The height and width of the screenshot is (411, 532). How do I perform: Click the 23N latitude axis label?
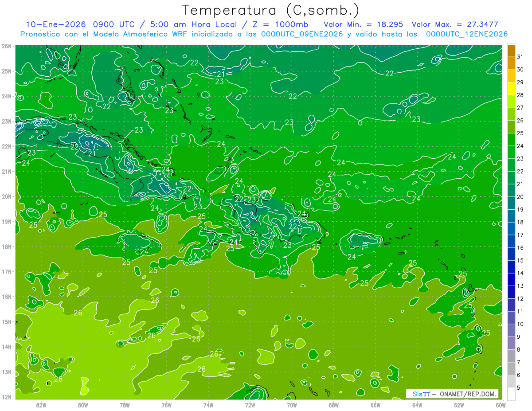[x=6, y=121]
